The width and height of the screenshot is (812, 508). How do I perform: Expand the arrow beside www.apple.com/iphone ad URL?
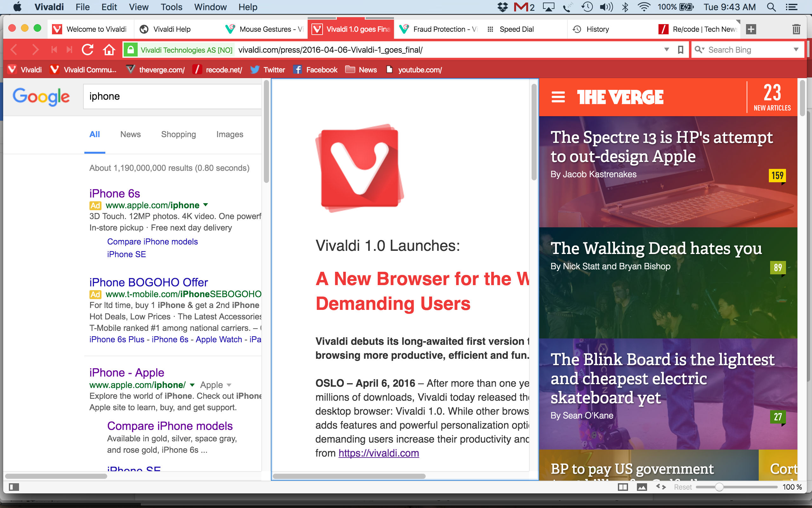[x=206, y=205]
